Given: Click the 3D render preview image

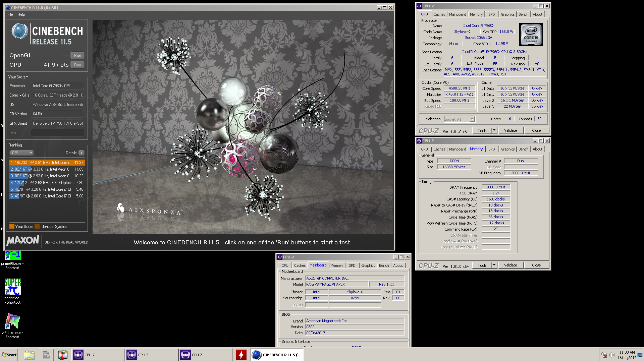Looking at the screenshot, I should point(243,127).
